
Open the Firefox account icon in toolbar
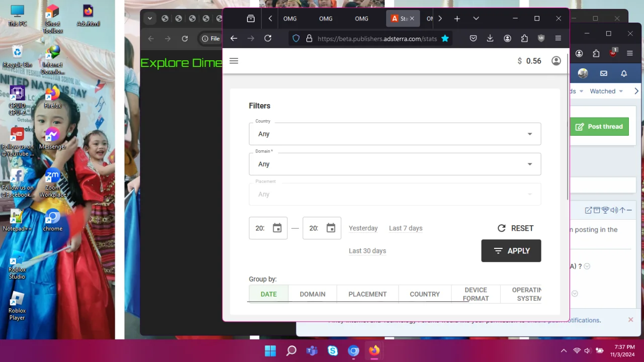coord(507,38)
